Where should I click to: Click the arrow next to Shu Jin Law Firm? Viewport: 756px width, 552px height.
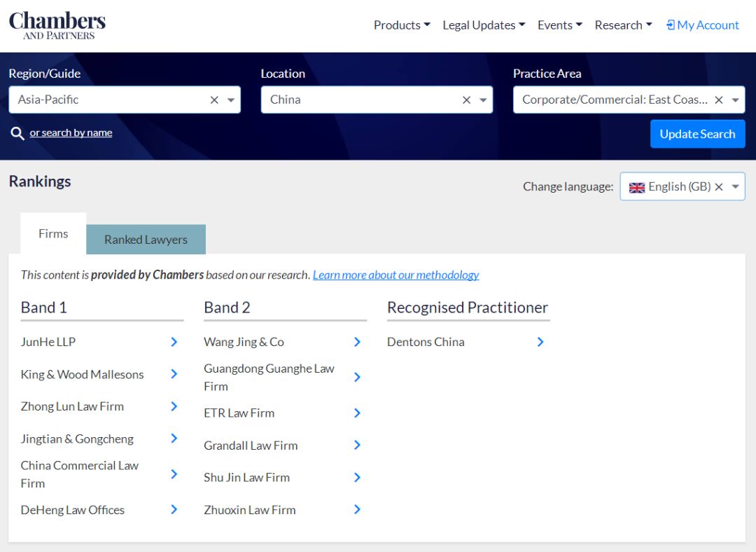pyautogui.click(x=357, y=477)
